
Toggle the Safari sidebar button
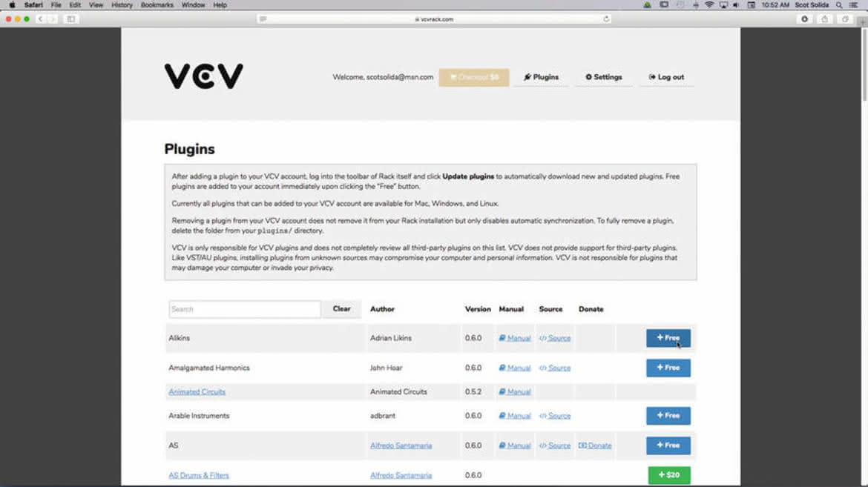pos(71,19)
